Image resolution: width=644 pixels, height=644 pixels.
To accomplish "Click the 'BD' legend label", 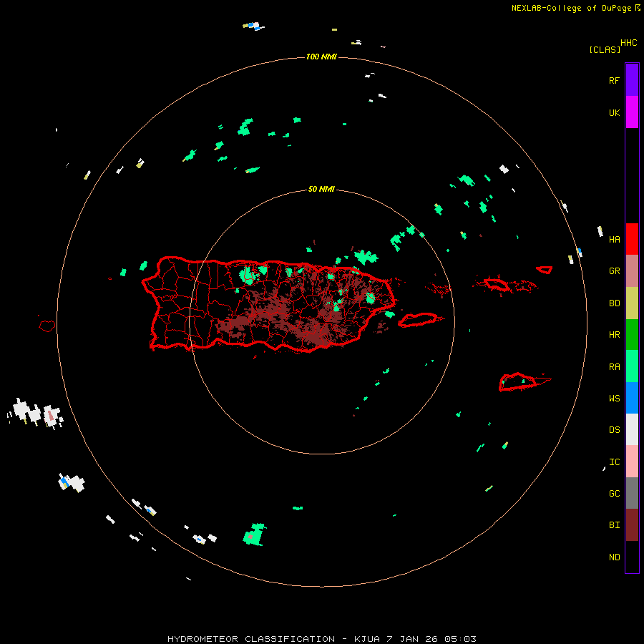I will tap(614, 303).
